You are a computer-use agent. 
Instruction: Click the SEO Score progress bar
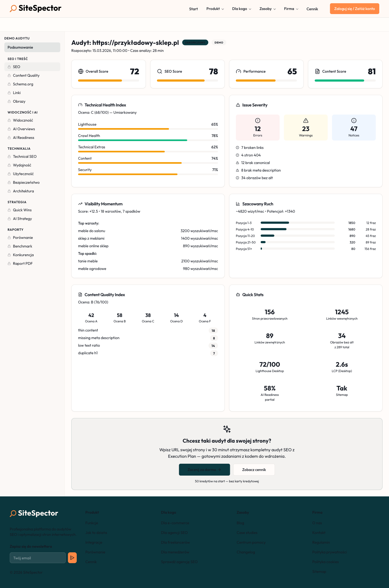[x=187, y=81]
